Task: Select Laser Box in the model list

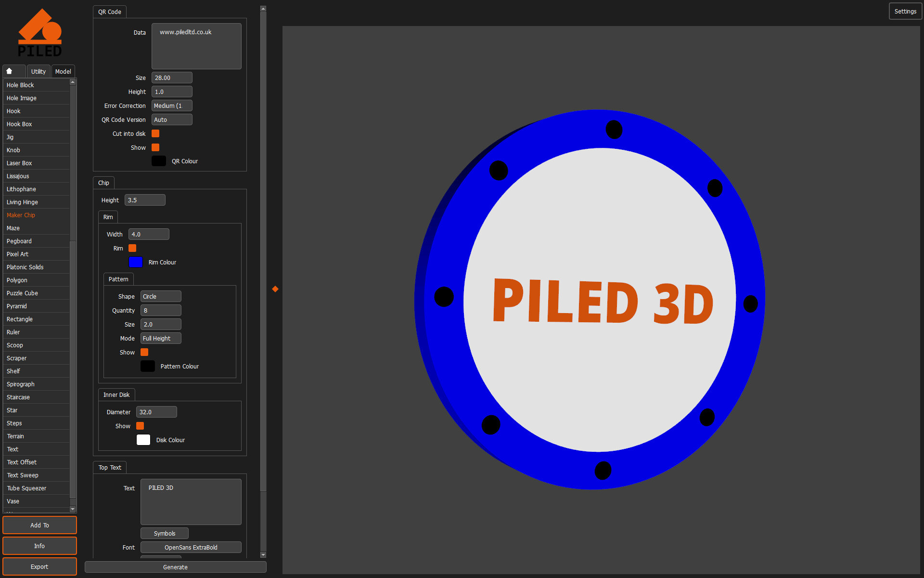Action: (36, 163)
